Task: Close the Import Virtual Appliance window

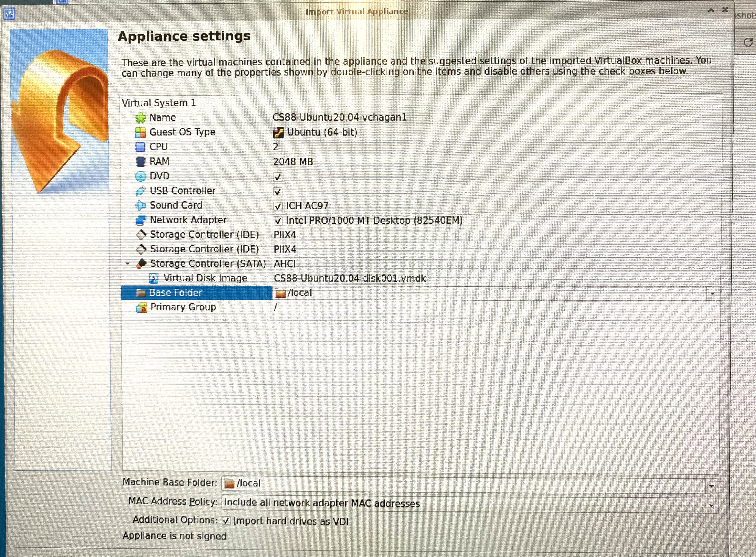Action: (725, 10)
